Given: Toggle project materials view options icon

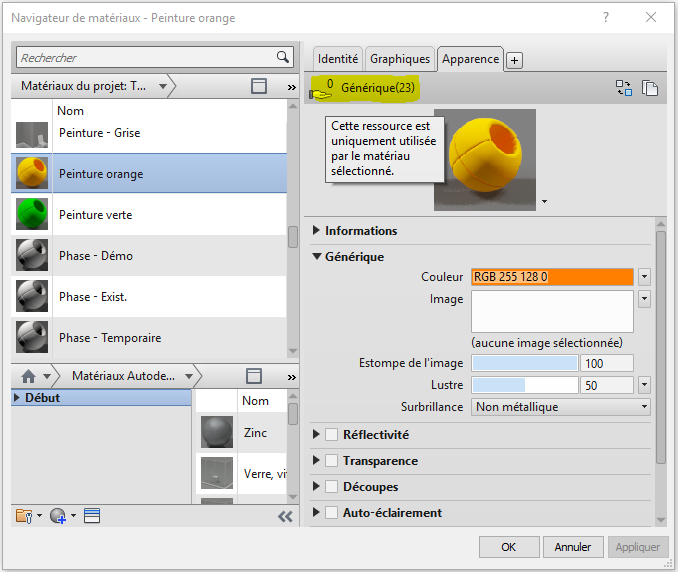Looking at the screenshot, I should [x=259, y=87].
